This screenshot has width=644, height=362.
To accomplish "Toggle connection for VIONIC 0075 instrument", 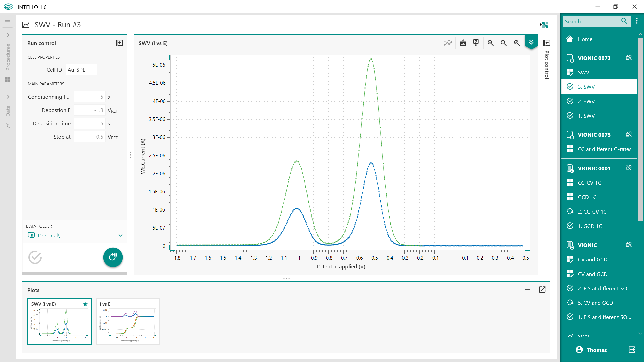I will point(629,134).
